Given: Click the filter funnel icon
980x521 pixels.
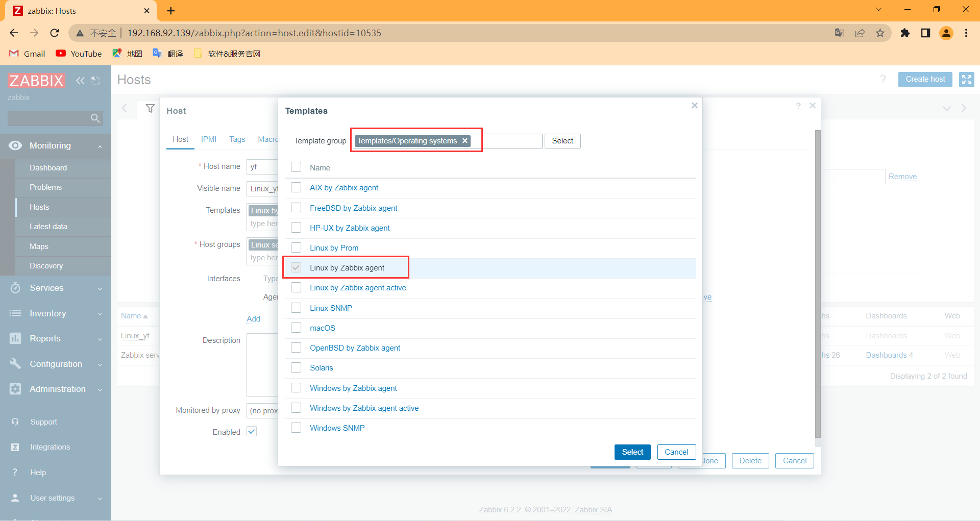Looking at the screenshot, I should click(x=150, y=108).
